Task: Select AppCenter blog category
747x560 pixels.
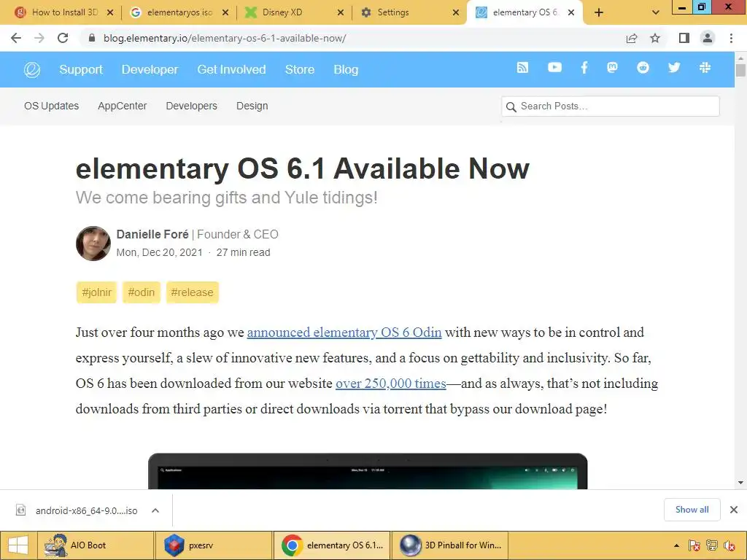Action: 123,106
